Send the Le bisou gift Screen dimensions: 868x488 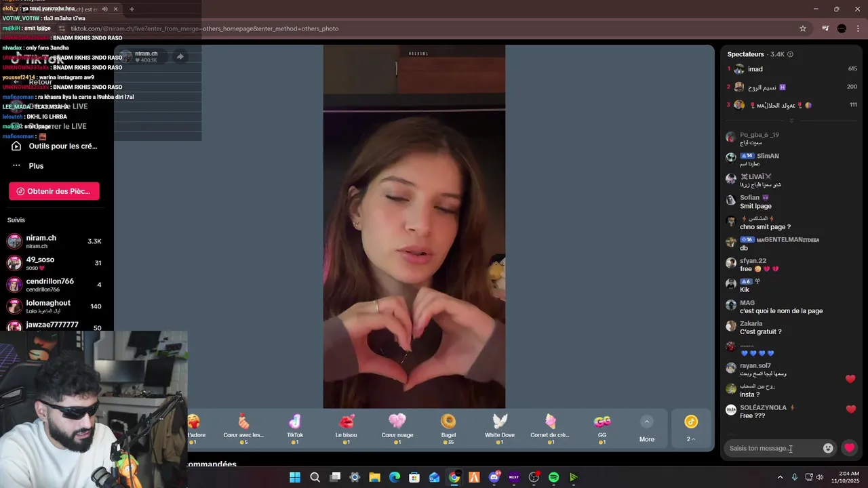pos(346,429)
